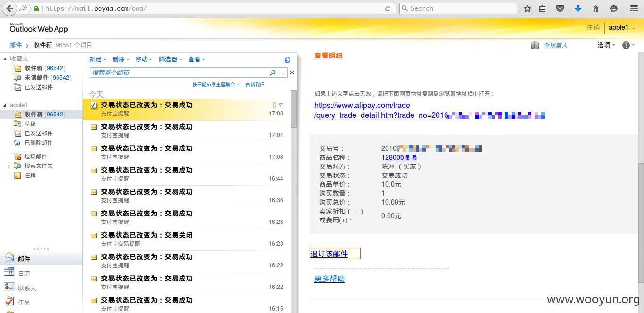Go back with the browser back arrow
The height and width of the screenshot is (313, 644).
[x=9, y=8]
